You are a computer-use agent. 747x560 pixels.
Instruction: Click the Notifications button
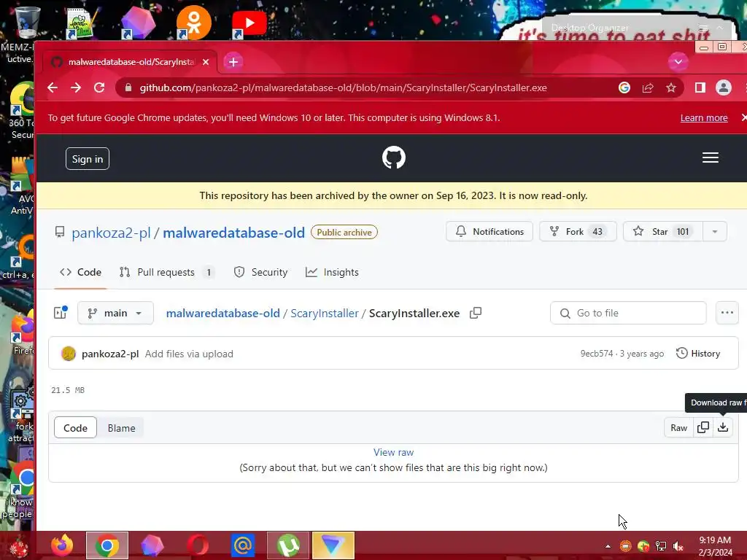tap(489, 231)
